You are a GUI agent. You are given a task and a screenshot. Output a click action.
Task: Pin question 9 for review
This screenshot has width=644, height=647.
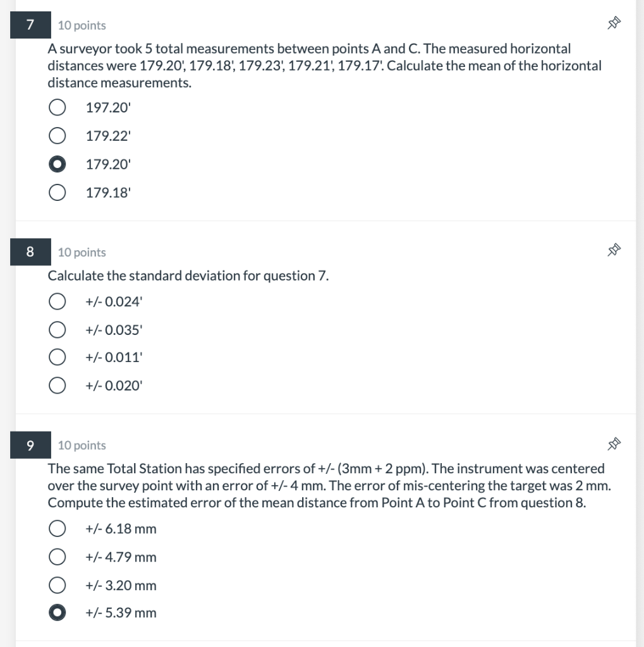point(612,444)
